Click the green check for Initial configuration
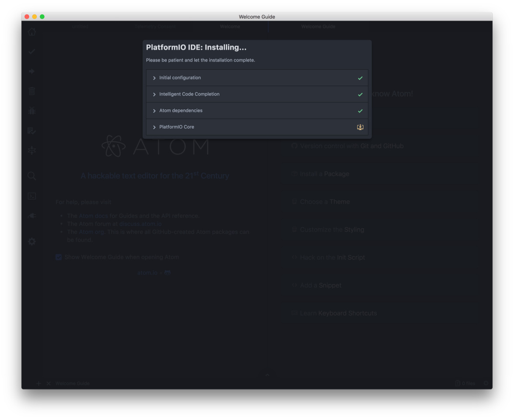514x420 pixels. (x=360, y=78)
